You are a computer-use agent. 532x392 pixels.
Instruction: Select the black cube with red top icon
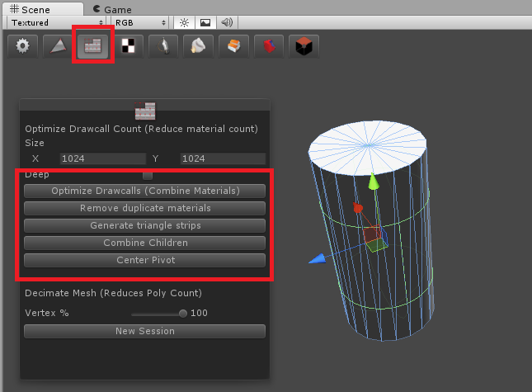point(304,46)
